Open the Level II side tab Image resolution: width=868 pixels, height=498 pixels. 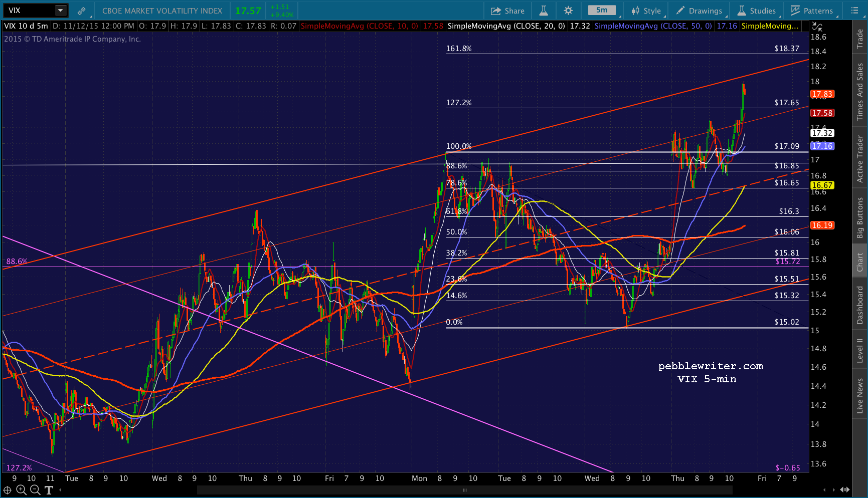[860, 350]
